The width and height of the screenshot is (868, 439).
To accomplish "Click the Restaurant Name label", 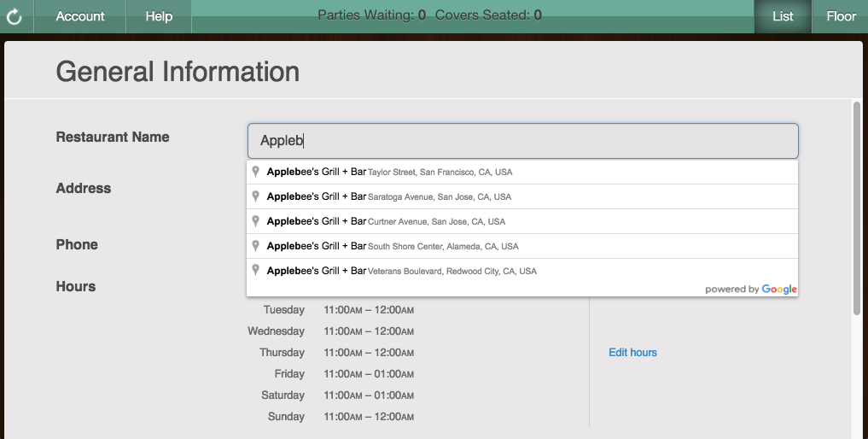I will click(113, 137).
